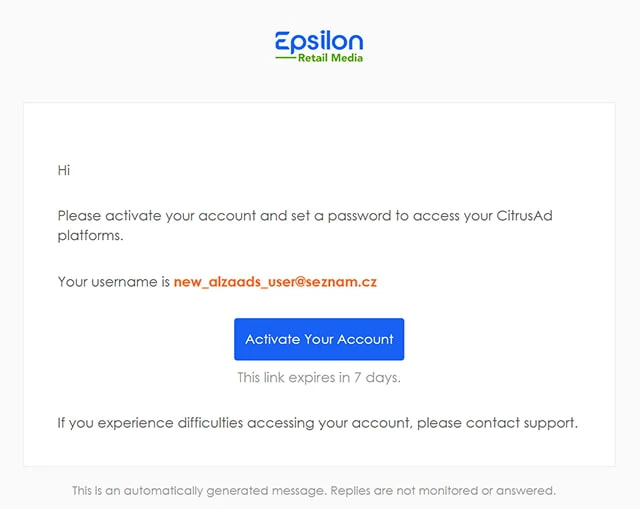Image resolution: width=640 pixels, height=509 pixels.
Task: Click the Retail Media tagline text
Action: 330,58
